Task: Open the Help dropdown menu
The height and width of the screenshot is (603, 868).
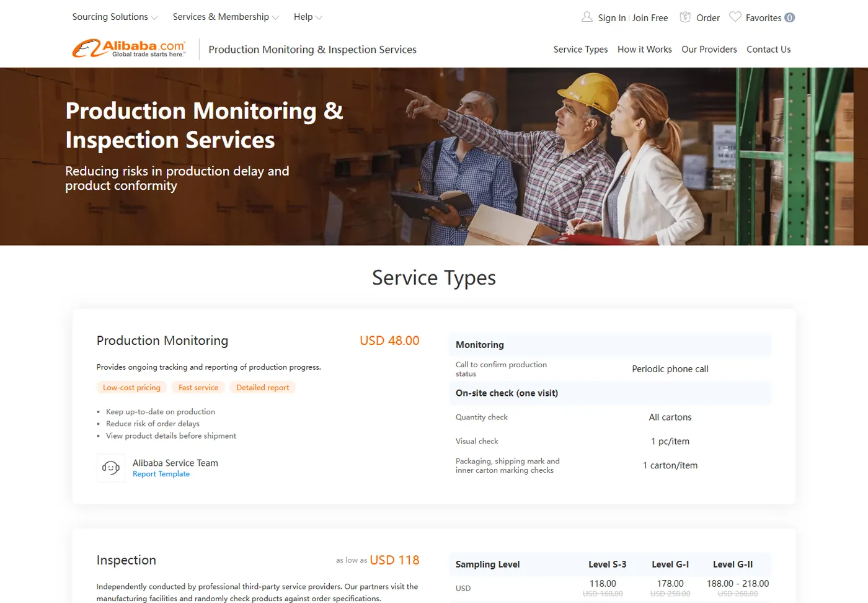Action: point(308,17)
